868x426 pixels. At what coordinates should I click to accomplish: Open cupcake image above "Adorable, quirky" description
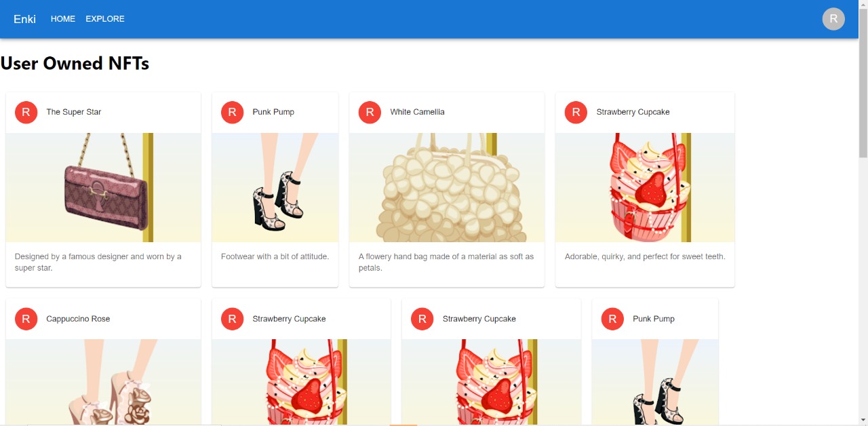(x=645, y=187)
